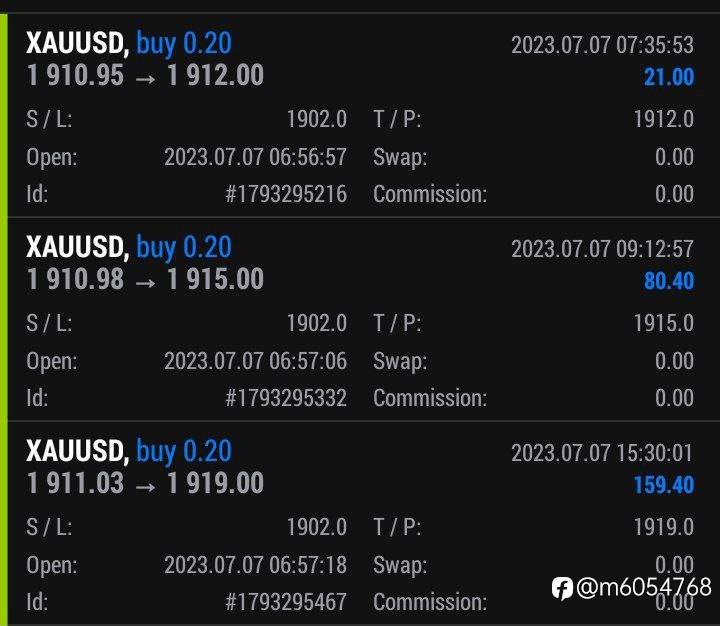The image size is (720, 626).
Task: Tap the T/P value 1915.0
Action: [x=663, y=324]
